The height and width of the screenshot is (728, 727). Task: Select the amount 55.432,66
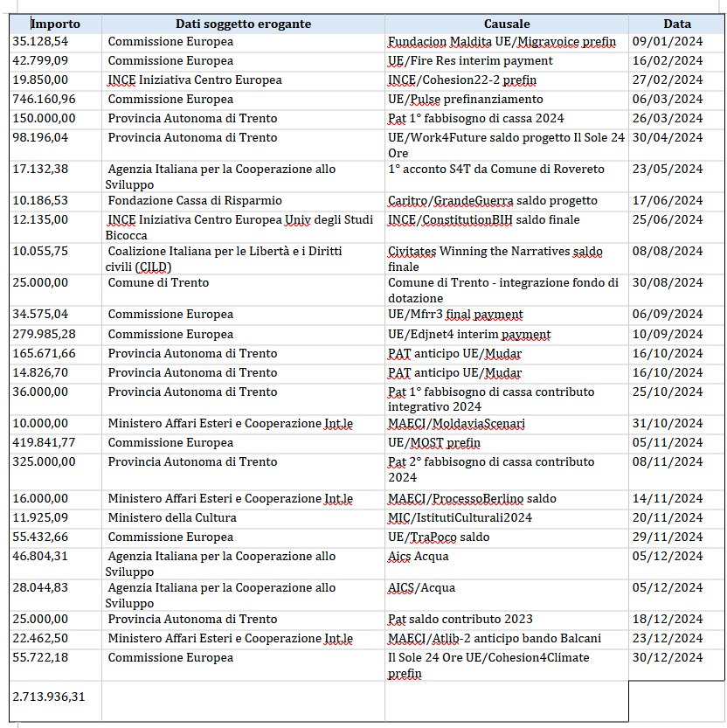[40, 537]
